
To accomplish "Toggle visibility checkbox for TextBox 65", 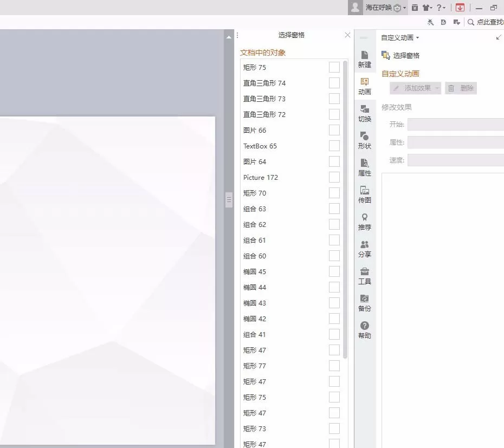I will pyautogui.click(x=334, y=146).
